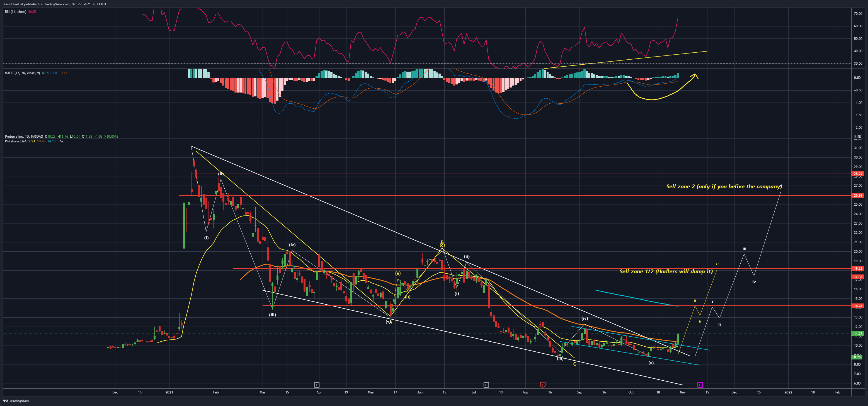868x406 pixels.
Task: Click the 'Sell zone 2' annotation text
Action: pos(724,186)
